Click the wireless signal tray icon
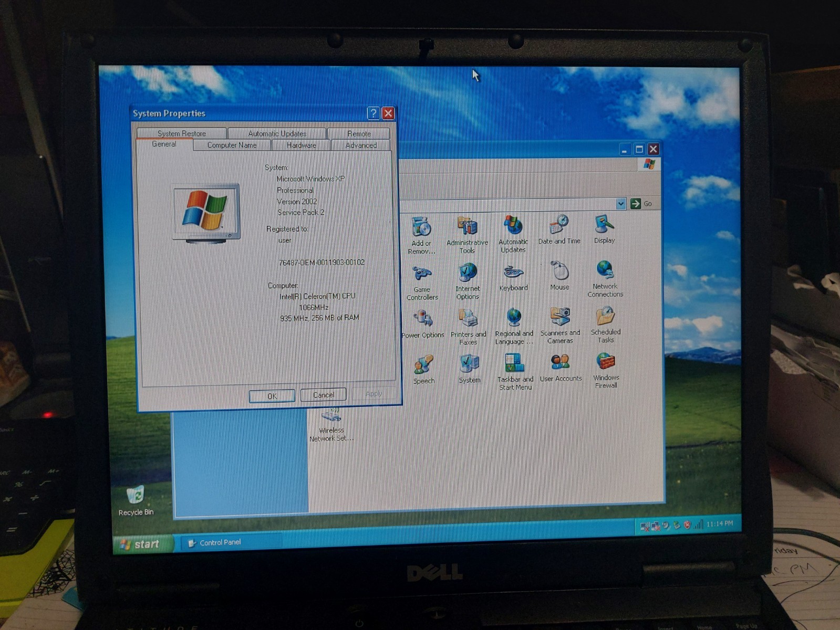840x630 pixels. 698,524
